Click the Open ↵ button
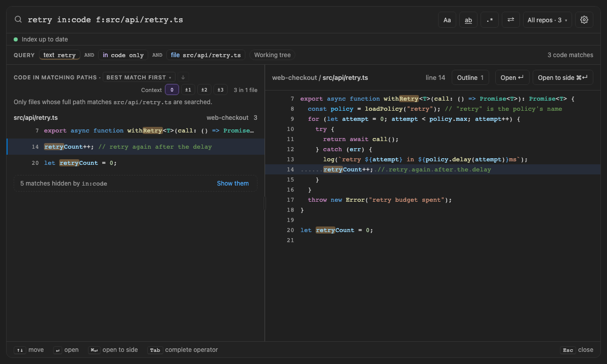 [x=512, y=77]
